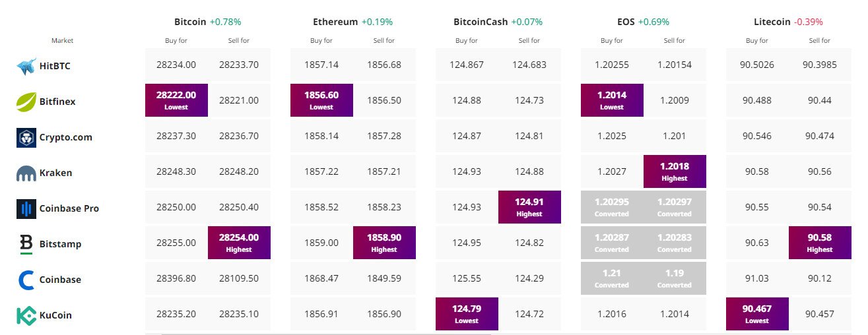The height and width of the screenshot is (335, 868).
Task: Select KuCoin lowest BitcoinCash buy price 124.79
Action: point(467,314)
